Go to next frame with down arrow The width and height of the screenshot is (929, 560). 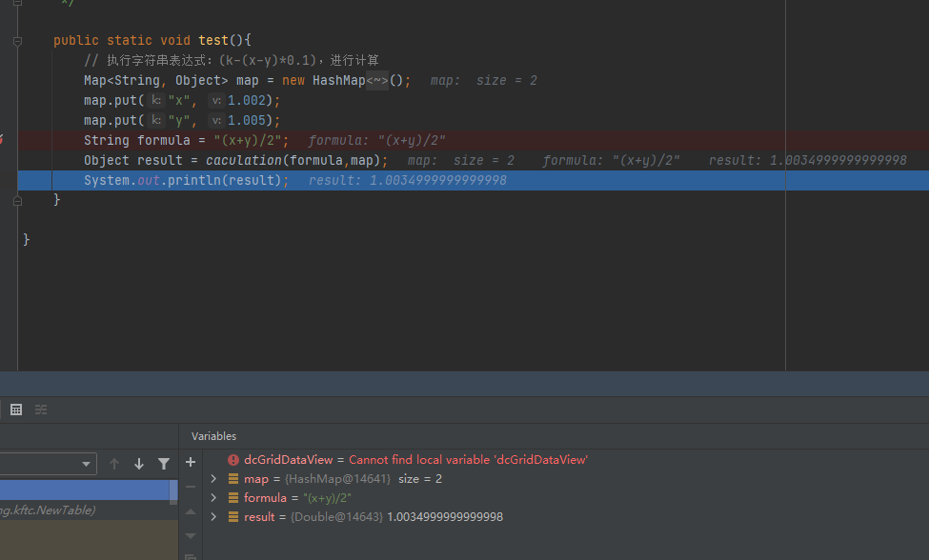(x=139, y=464)
